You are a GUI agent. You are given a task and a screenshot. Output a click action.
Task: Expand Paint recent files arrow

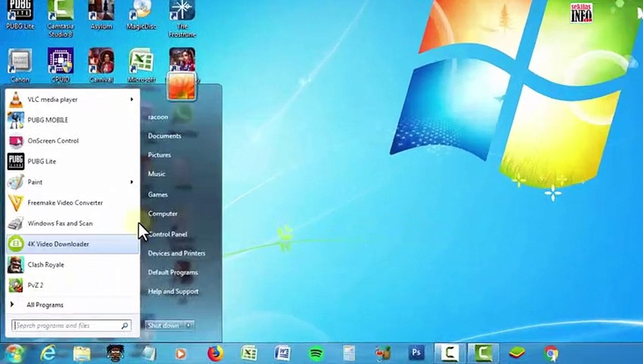(x=132, y=182)
